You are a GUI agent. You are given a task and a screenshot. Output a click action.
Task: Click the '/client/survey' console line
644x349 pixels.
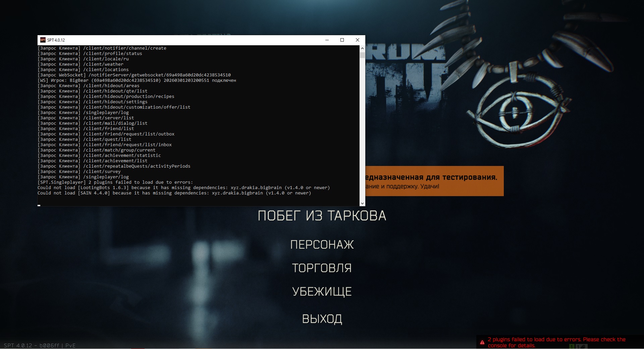(79, 172)
